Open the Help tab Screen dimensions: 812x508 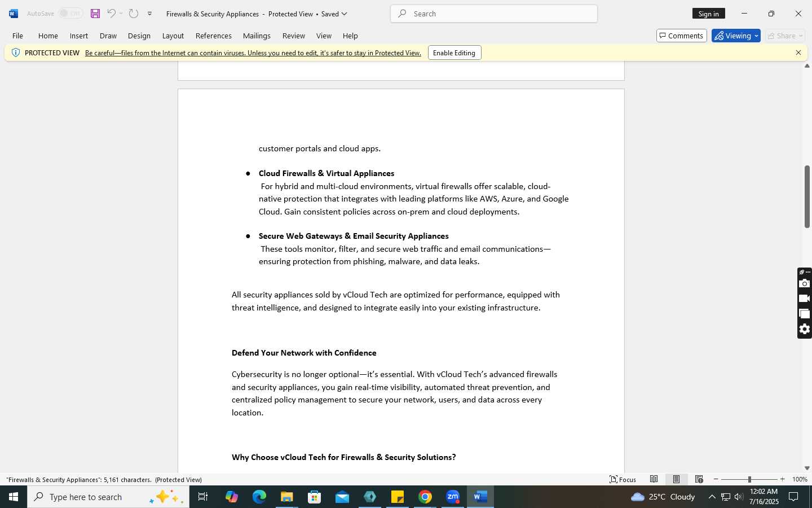[350, 36]
